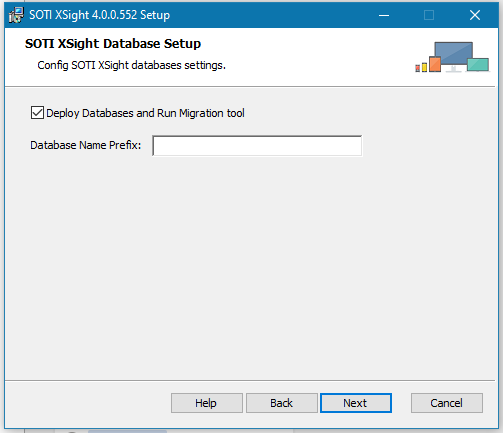Cancel the SOTI XSight setup
Viewport: 503px width, 433px height.
pos(447,403)
